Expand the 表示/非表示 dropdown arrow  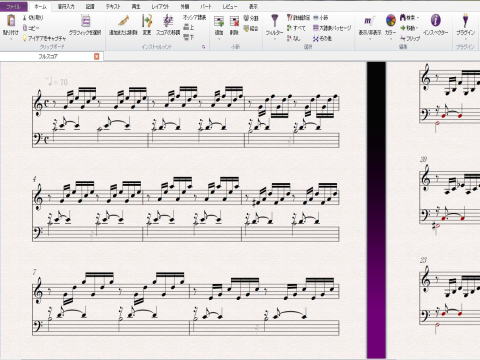pyautogui.click(x=370, y=39)
